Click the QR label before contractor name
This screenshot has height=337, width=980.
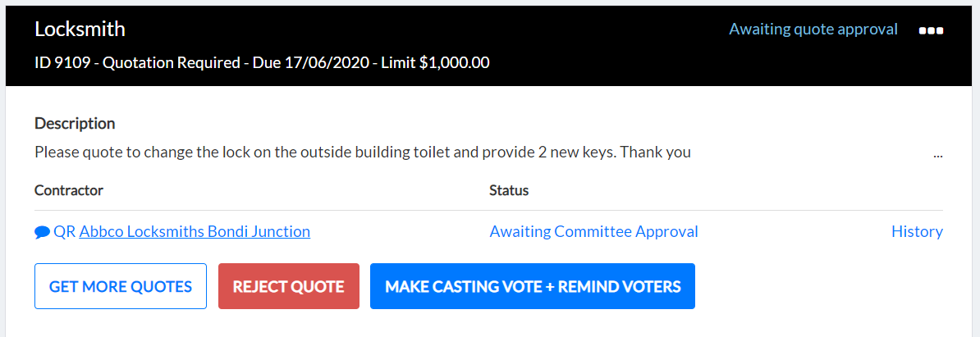click(x=65, y=231)
